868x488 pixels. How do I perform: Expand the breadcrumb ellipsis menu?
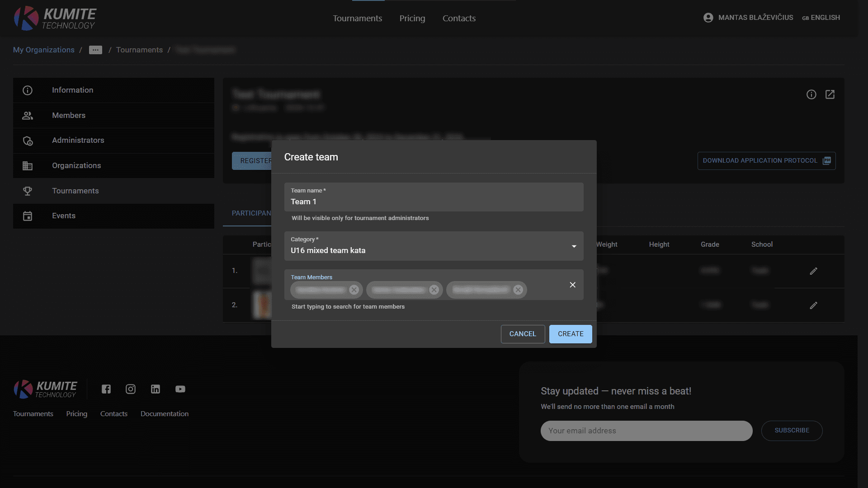[x=95, y=50]
